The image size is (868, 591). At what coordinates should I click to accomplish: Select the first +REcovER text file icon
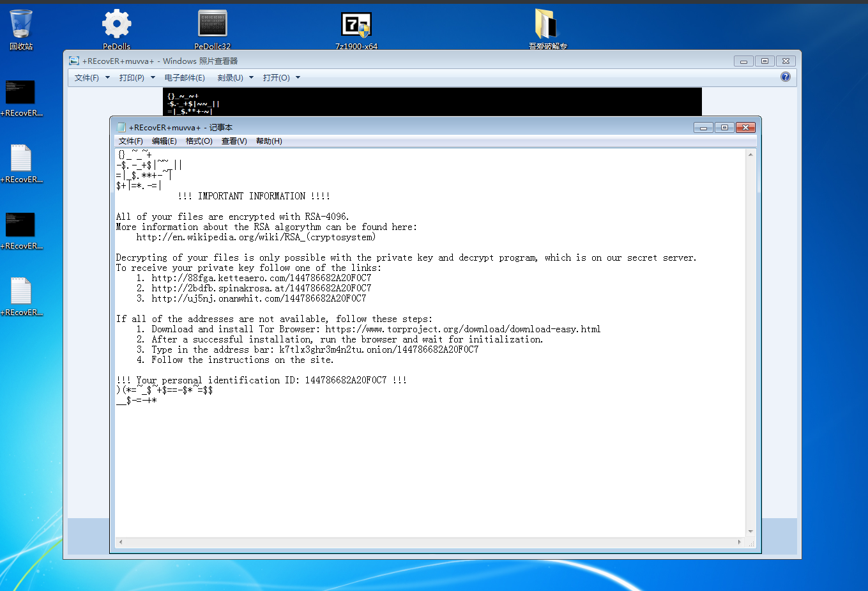click(20, 159)
